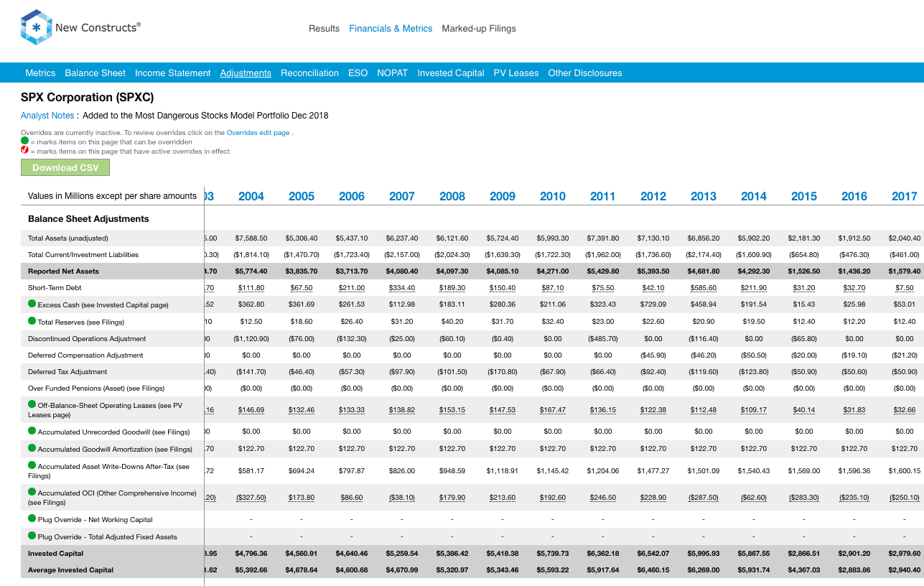Screen dimensions: 924x586
Task: Open the NOPAT tab
Action: [392, 73]
